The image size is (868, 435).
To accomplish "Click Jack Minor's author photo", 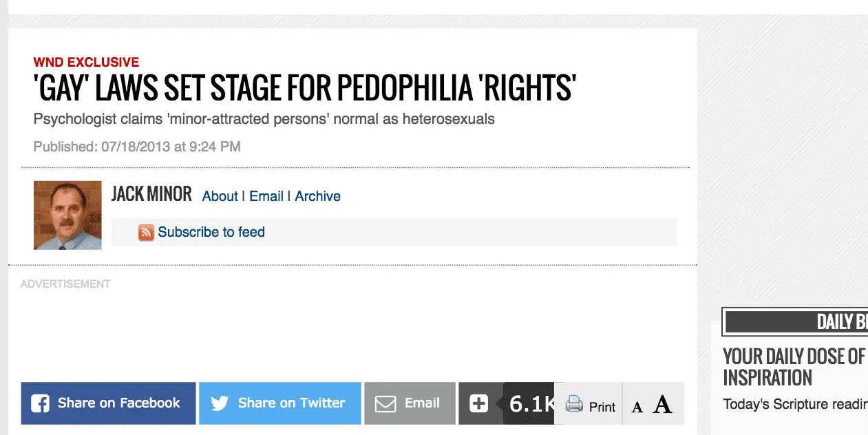I will 67,215.
